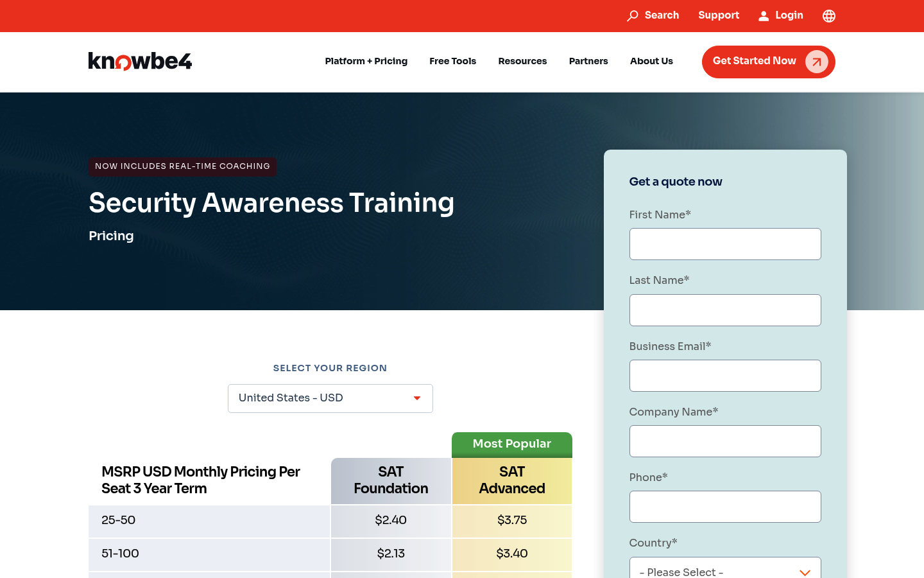Screen dimensions: 924x578
Task: Open the globe language selector
Action: (x=829, y=15)
